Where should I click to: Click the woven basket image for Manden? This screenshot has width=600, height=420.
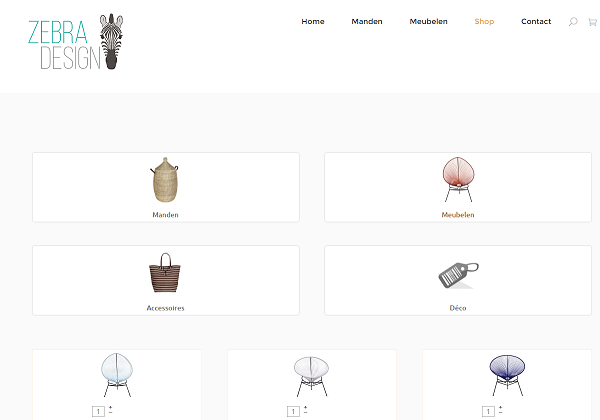(x=165, y=179)
